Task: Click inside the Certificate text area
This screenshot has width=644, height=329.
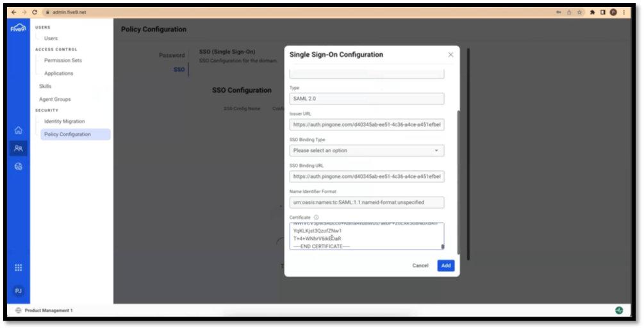Action: pyautogui.click(x=365, y=236)
